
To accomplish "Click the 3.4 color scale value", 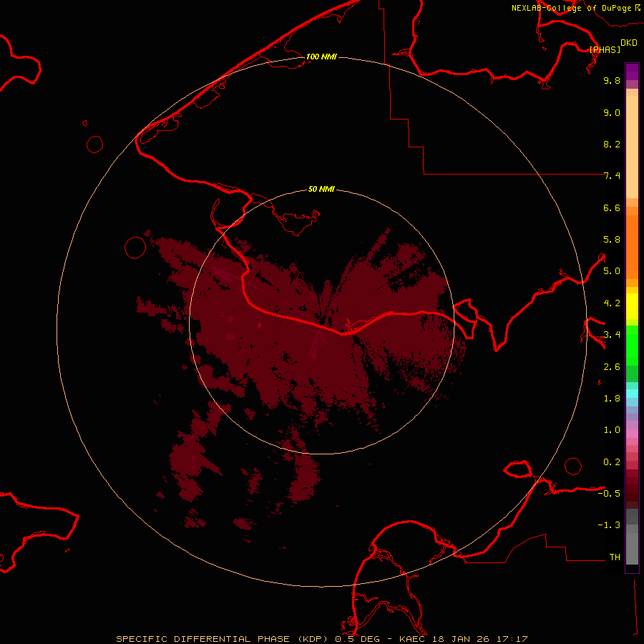I will click(x=612, y=335).
